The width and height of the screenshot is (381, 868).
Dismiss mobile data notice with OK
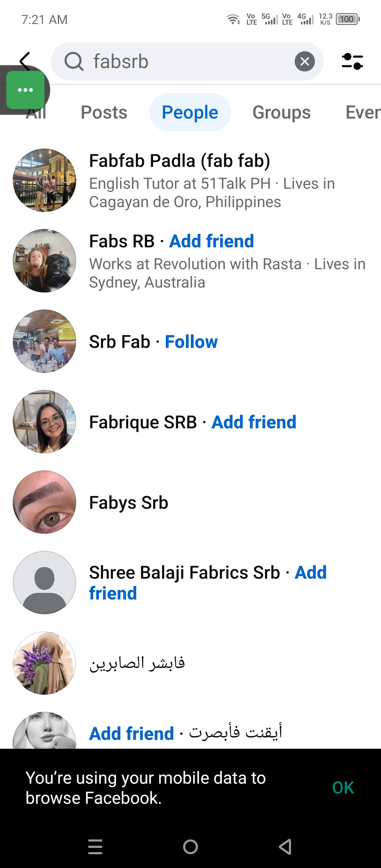coord(343,788)
